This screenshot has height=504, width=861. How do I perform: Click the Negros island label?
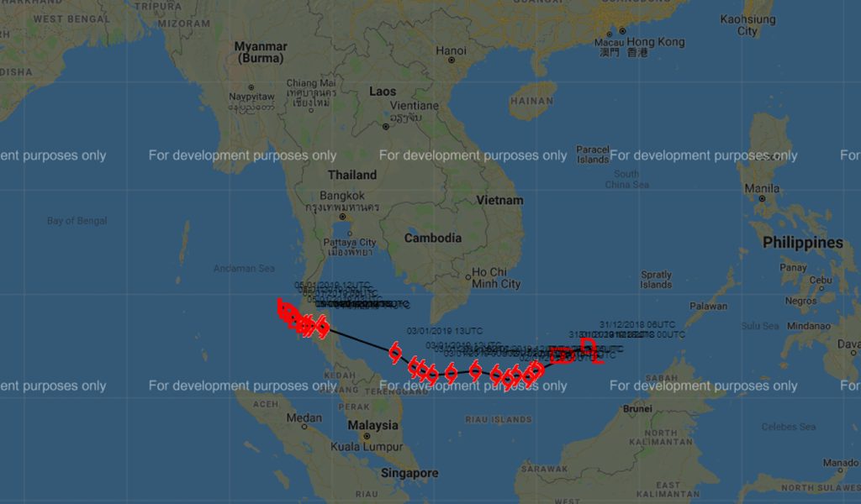800,301
